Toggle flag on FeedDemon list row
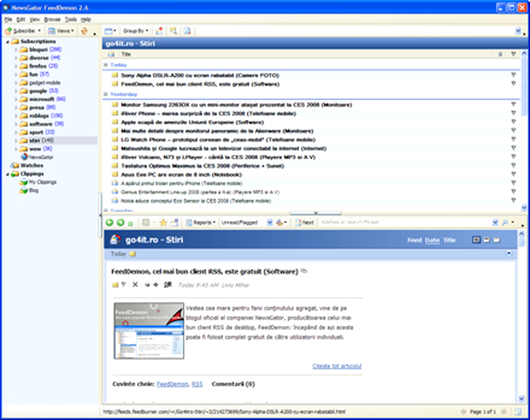The width and height of the screenshot is (530, 420). 514,84
